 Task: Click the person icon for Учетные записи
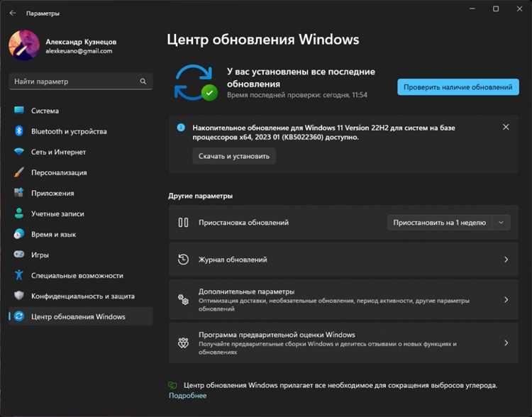[x=19, y=213]
